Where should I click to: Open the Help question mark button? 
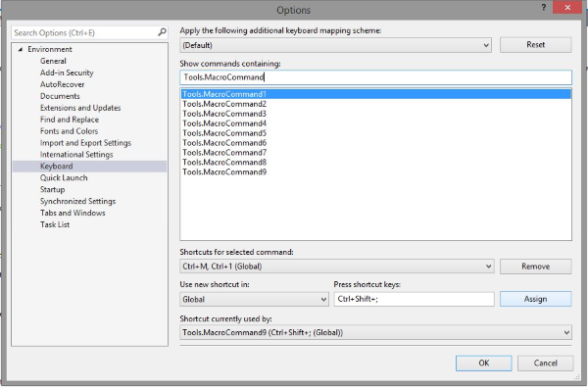[543, 8]
